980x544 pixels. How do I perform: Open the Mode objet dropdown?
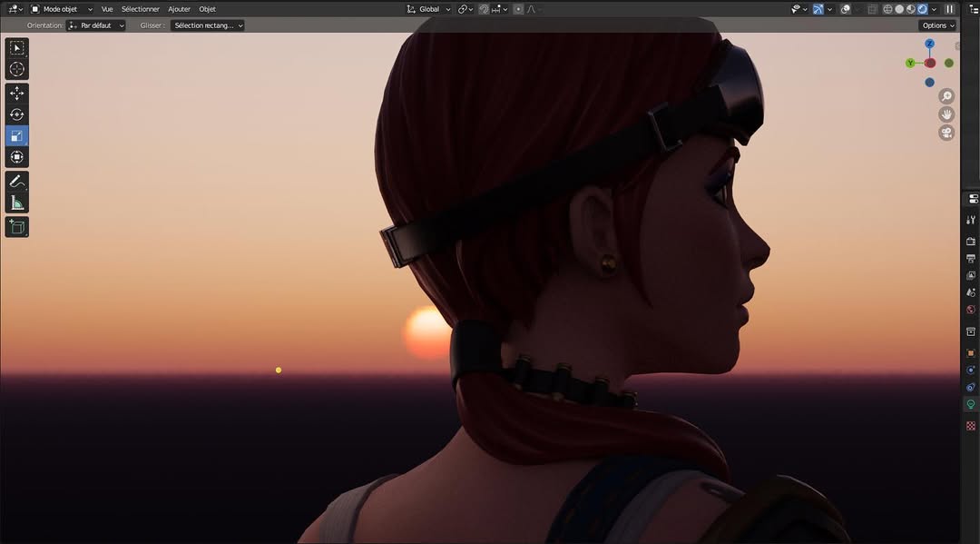[x=62, y=9]
